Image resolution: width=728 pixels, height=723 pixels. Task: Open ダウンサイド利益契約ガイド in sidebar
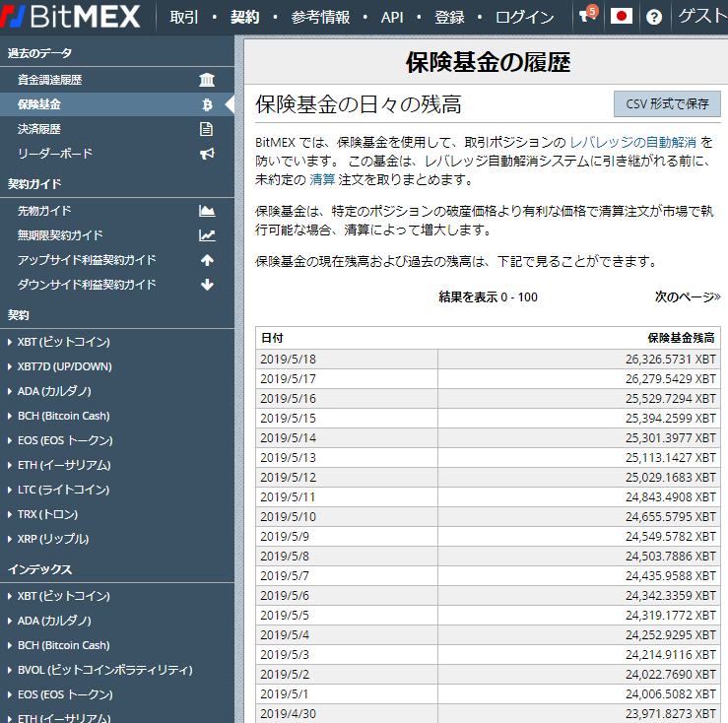click(x=87, y=285)
